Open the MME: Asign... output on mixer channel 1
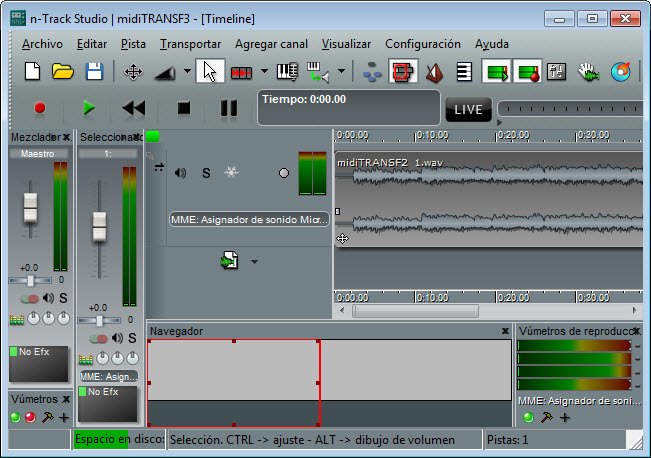651x458 pixels. tap(109, 376)
